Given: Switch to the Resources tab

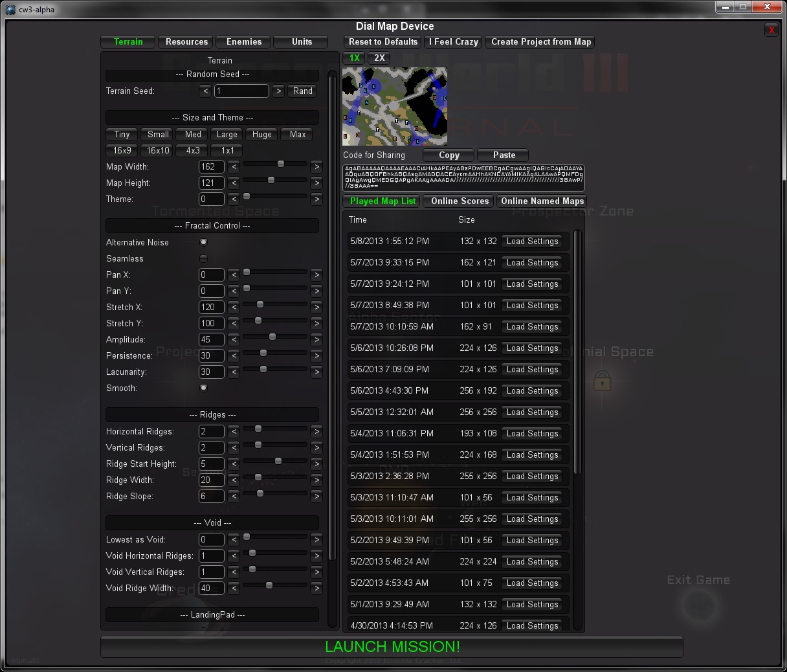Looking at the screenshot, I should (x=186, y=42).
